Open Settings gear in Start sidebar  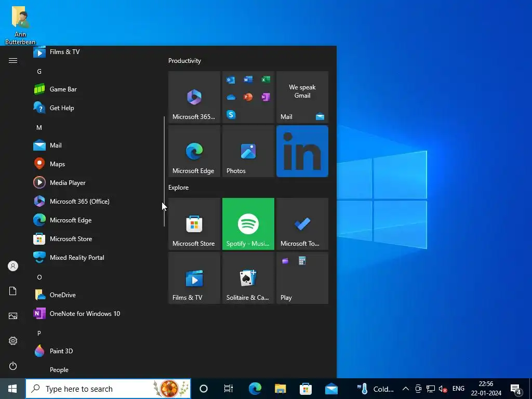coord(13,341)
